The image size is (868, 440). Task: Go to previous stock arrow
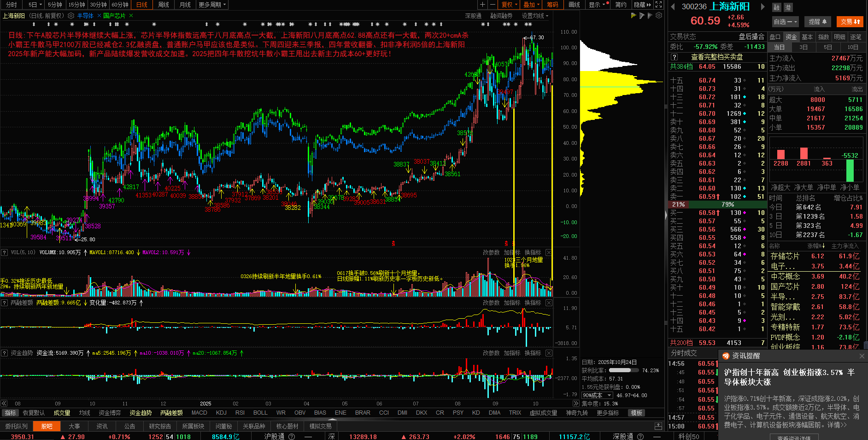[673, 6]
